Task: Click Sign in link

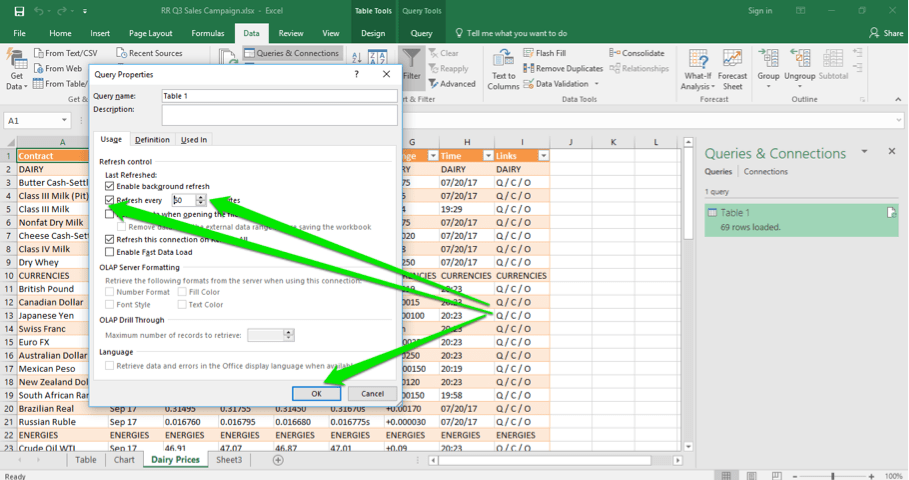Action: [x=760, y=11]
